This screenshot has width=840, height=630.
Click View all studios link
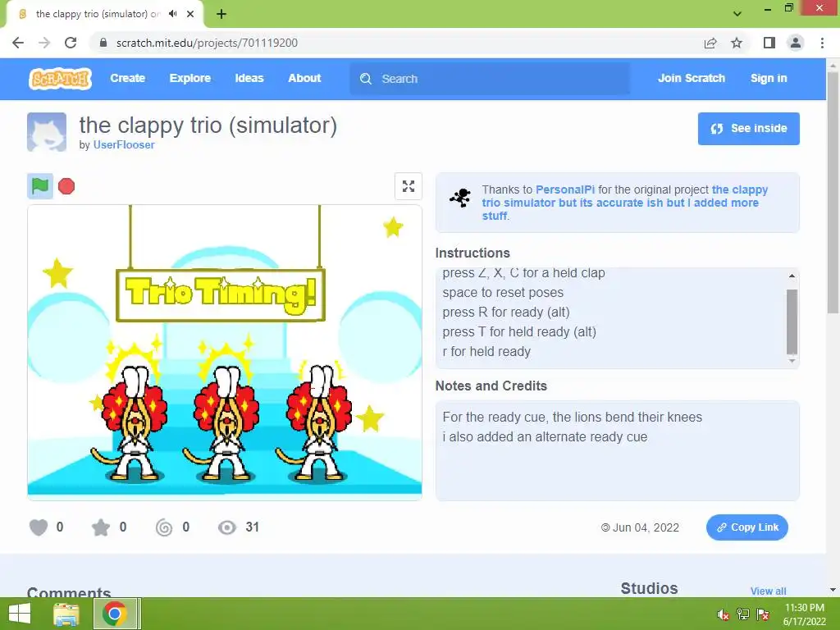(768, 591)
